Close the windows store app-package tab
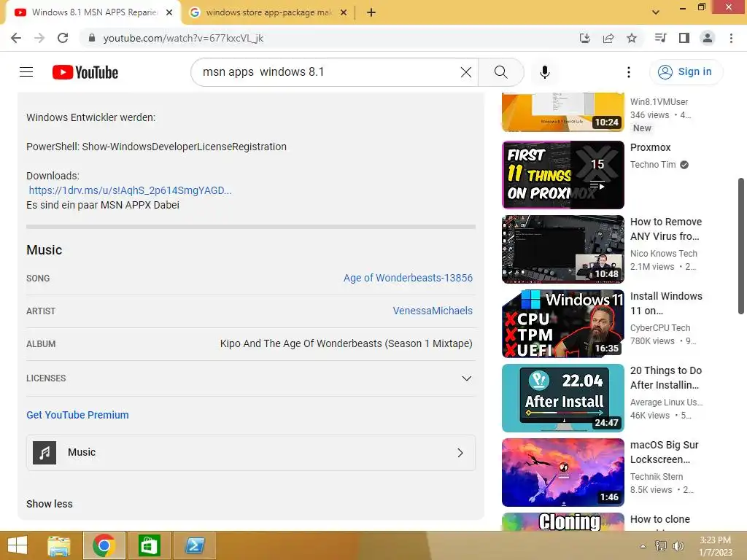The image size is (747, 560). click(344, 13)
